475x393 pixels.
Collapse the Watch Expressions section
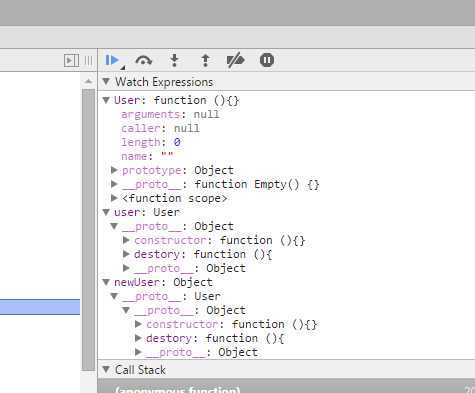point(106,81)
